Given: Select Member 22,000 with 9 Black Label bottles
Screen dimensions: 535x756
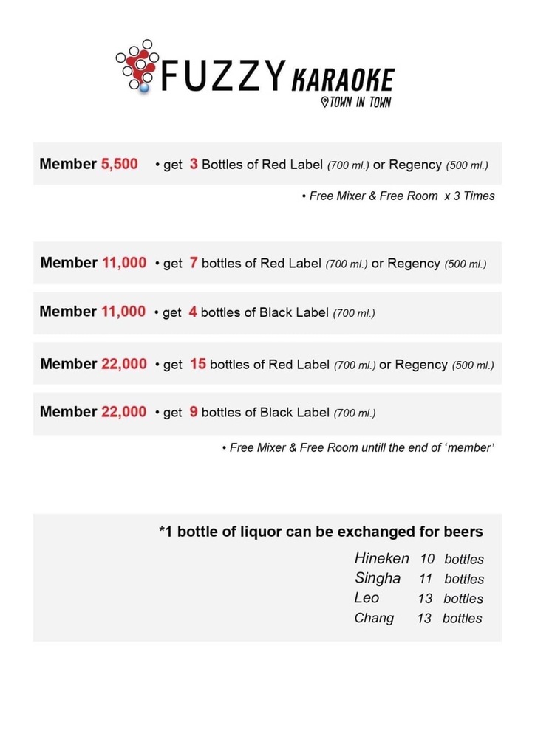Looking at the screenshot, I should [267, 413].
